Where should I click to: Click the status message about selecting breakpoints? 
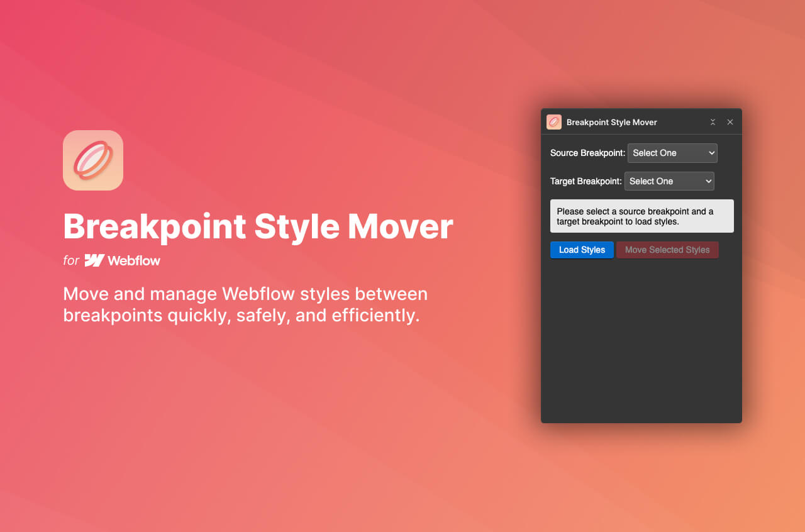[641, 216]
